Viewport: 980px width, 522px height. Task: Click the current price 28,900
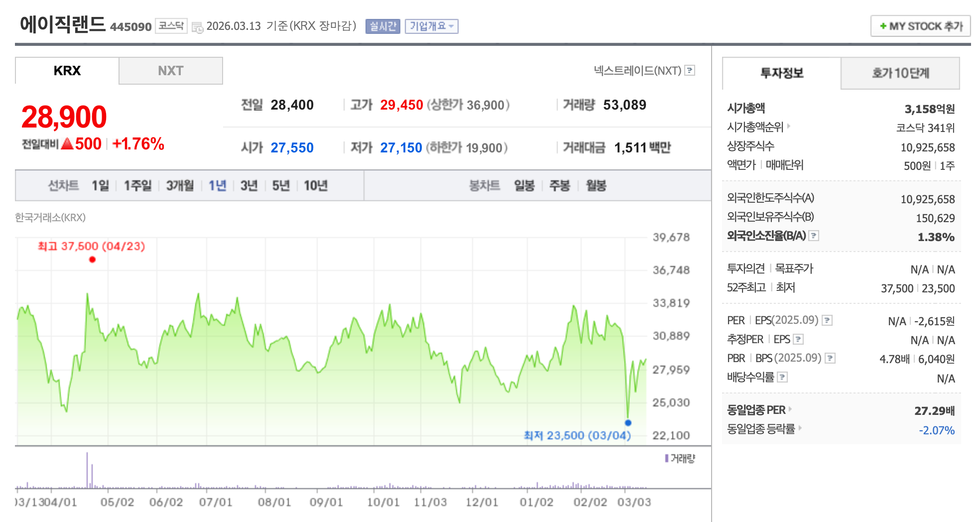(64, 117)
